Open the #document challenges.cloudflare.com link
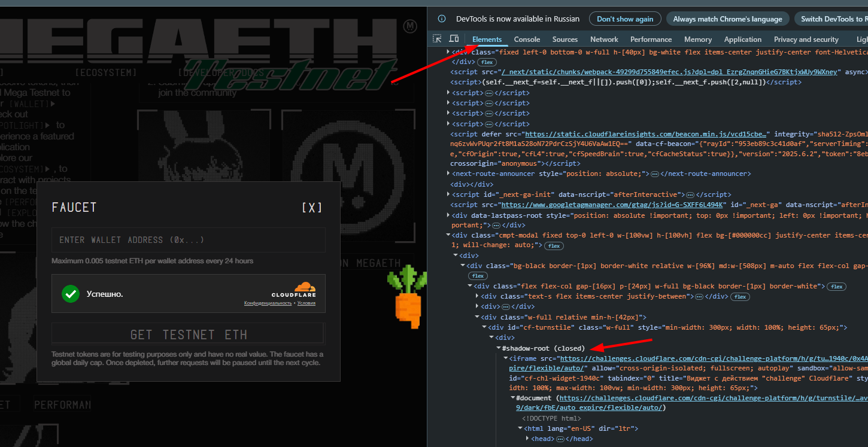This screenshot has width=868, height=447. [x=714, y=397]
